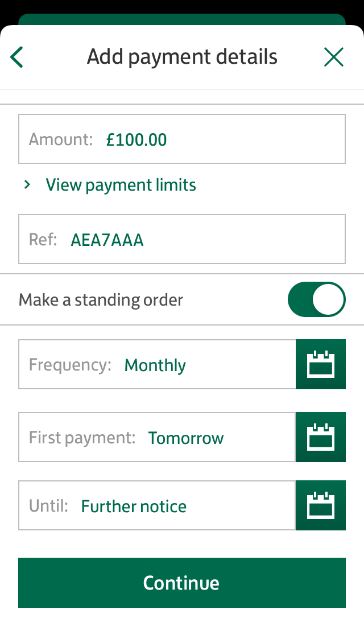Tap the Further notice value text
Viewport: 364px width, 626px height.
point(134,506)
